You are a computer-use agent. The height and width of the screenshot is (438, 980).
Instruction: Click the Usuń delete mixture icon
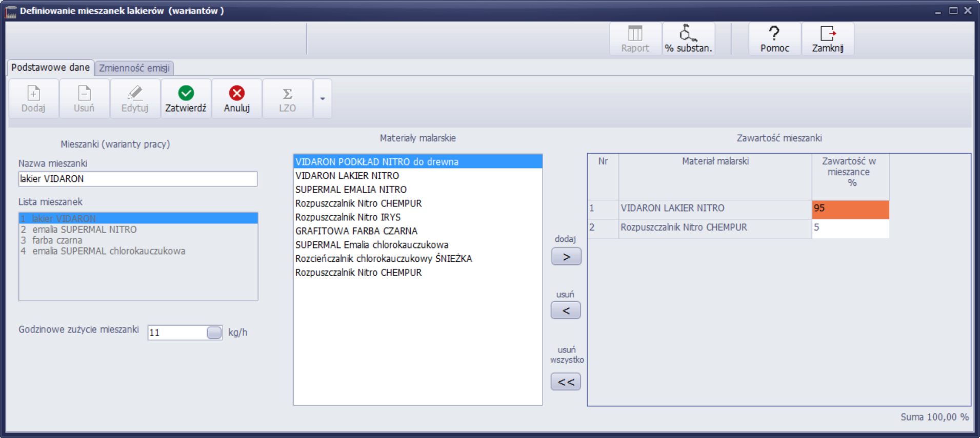(x=84, y=99)
